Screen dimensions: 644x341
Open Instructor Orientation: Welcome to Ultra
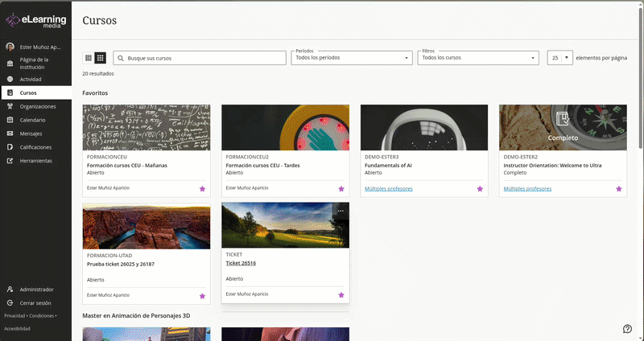(x=552, y=166)
